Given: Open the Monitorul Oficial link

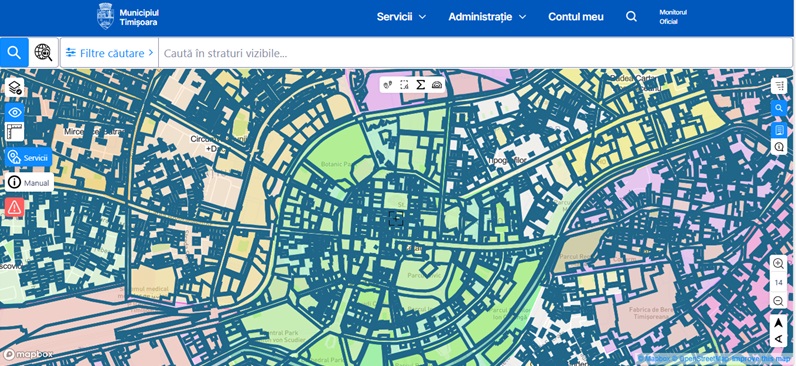Looking at the screenshot, I should [673, 17].
